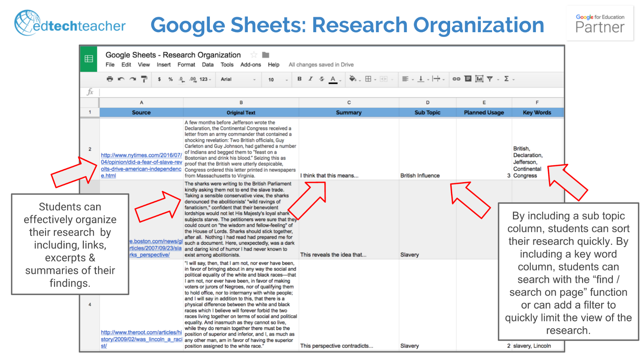Click the Functions sigma icon
Screen dimensions: 644x362
click(506, 79)
